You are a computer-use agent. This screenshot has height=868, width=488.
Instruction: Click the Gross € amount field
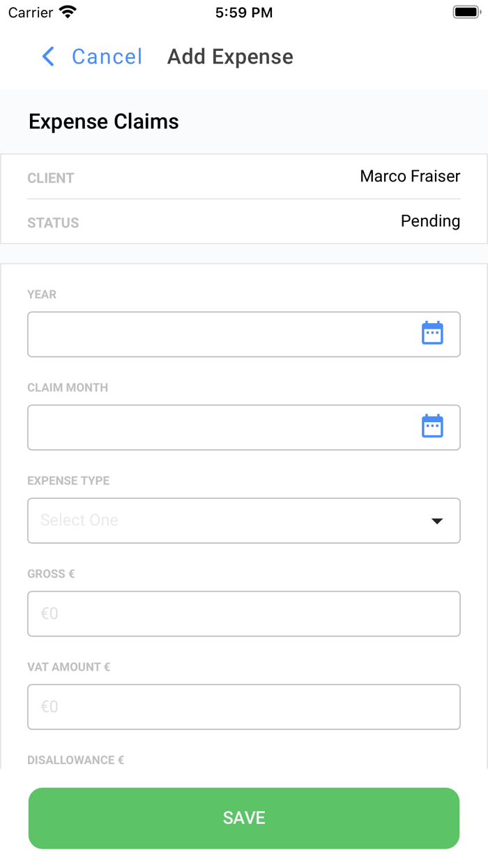(244, 613)
